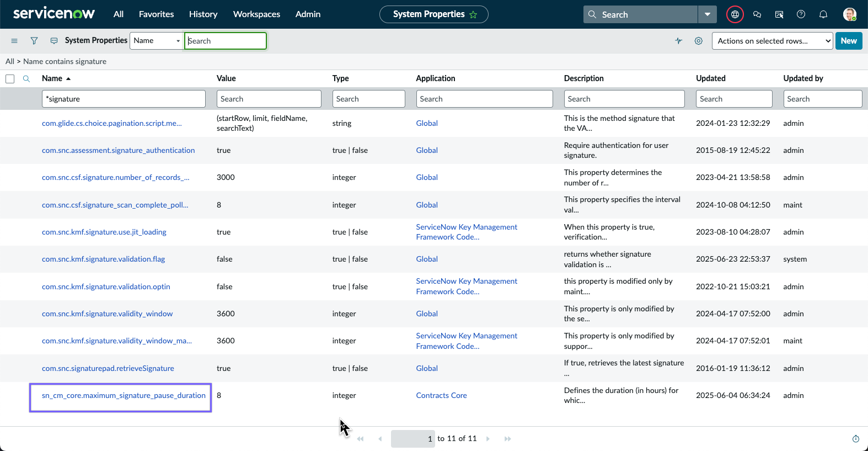Screen dimensions: 868x451
Task: Click the Description column search field
Action: (624, 99)
